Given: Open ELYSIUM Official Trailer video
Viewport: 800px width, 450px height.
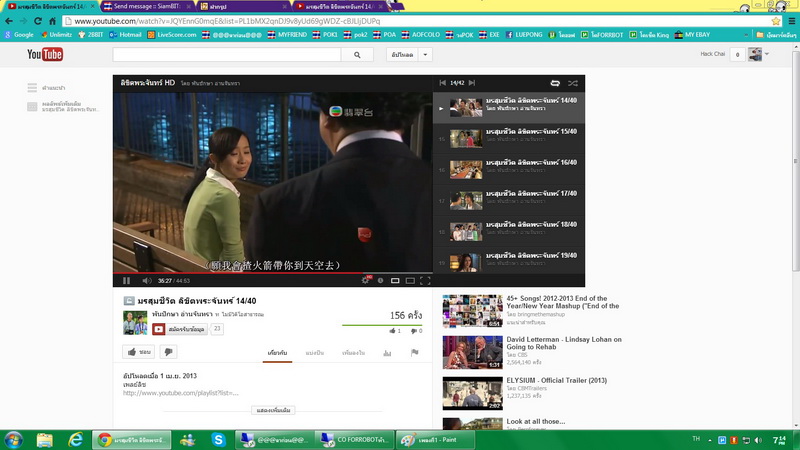Looking at the screenshot, I should (x=534, y=393).
